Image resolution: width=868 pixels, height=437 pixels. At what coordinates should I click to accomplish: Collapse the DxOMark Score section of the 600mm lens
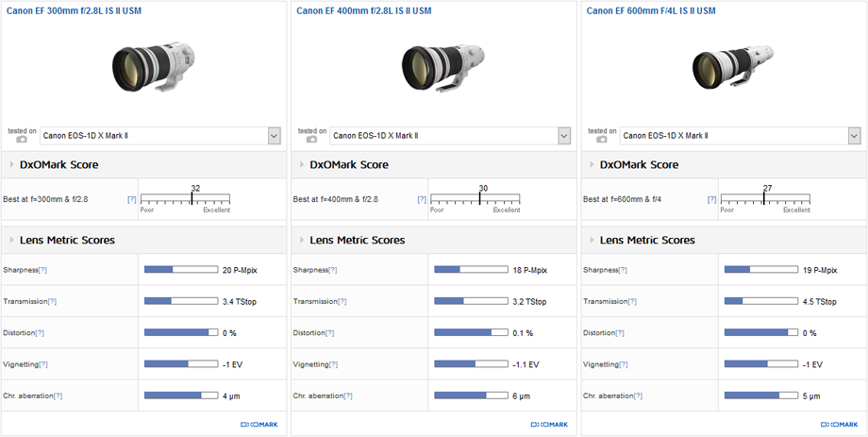coord(593,165)
